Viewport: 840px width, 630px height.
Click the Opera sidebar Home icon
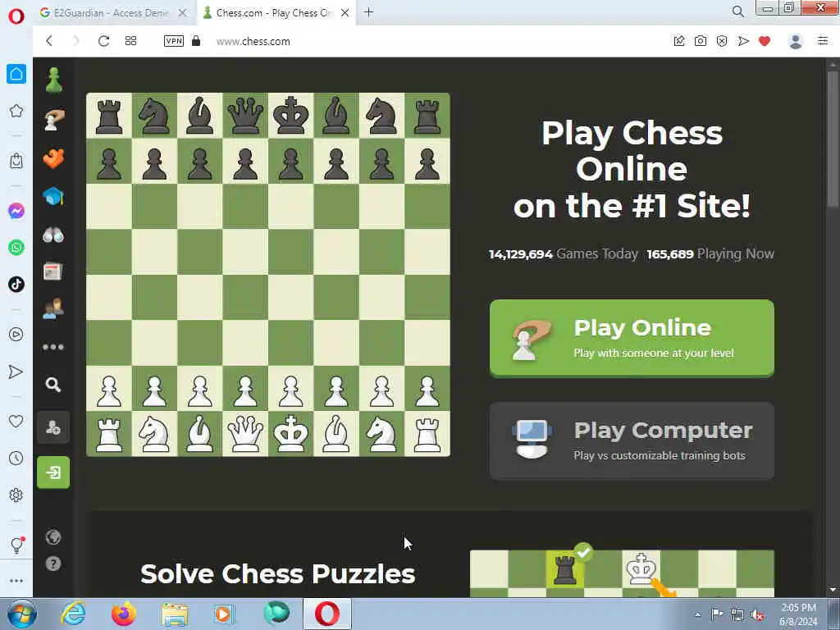[x=16, y=74]
